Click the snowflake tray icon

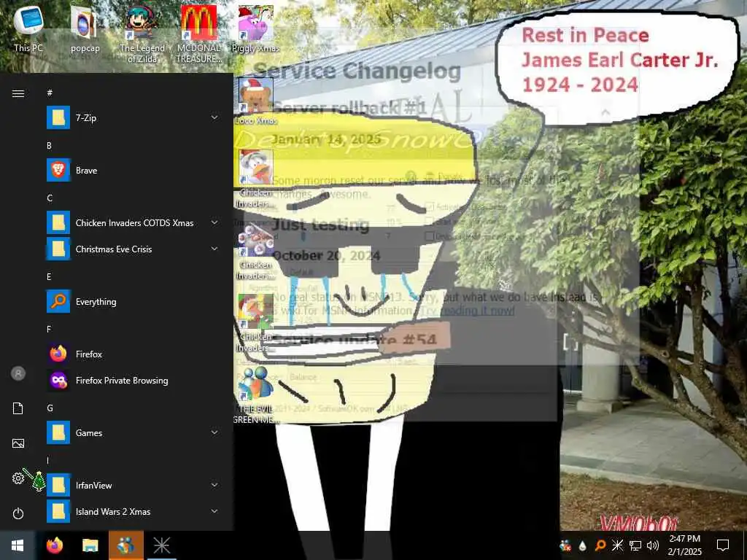click(x=617, y=545)
